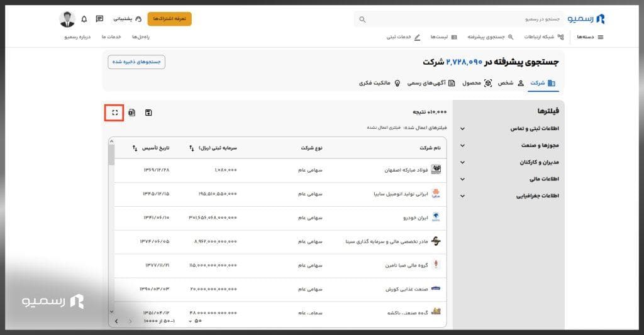Click تعرفه اشتراک‌ها button
The image size is (644, 335).
170,19
